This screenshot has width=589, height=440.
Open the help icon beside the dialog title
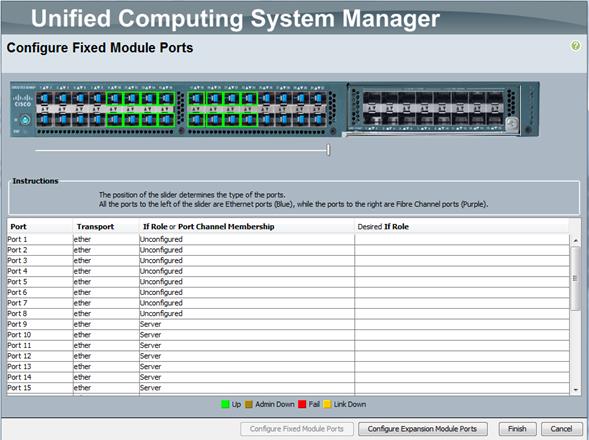[575, 46]
